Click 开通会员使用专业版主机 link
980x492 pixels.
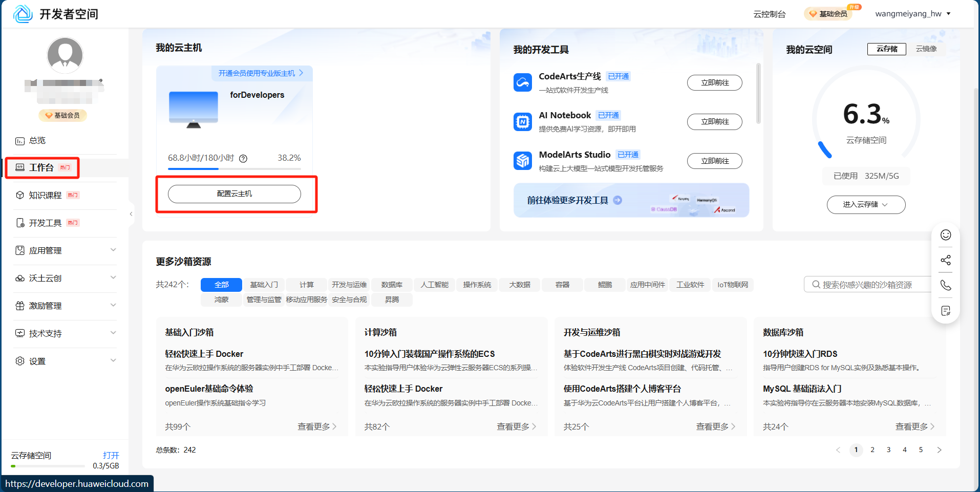pyautogui.click(x=261, y=73)
